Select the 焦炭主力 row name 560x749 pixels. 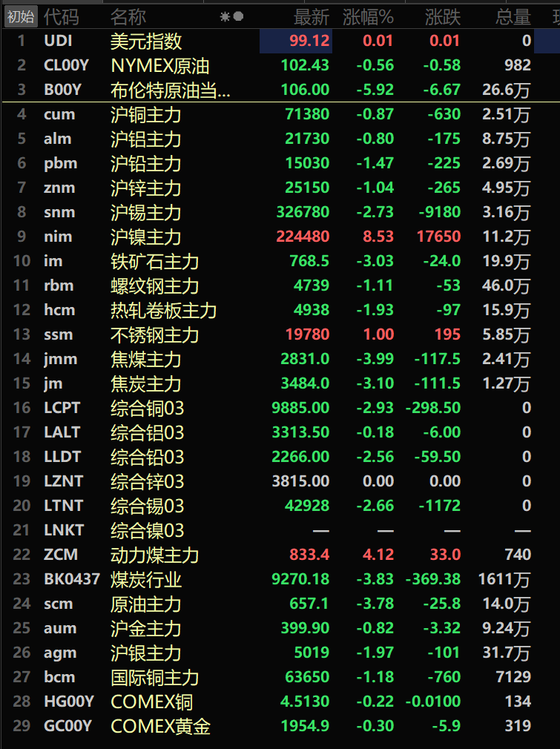(145, 383)
